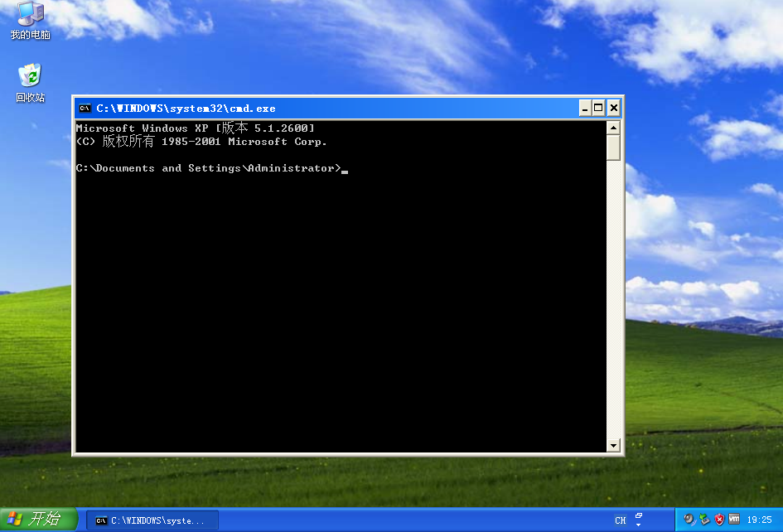Minimize the cmd.exe window
This screenshot has width=783, height=532.
coord(585,108)
